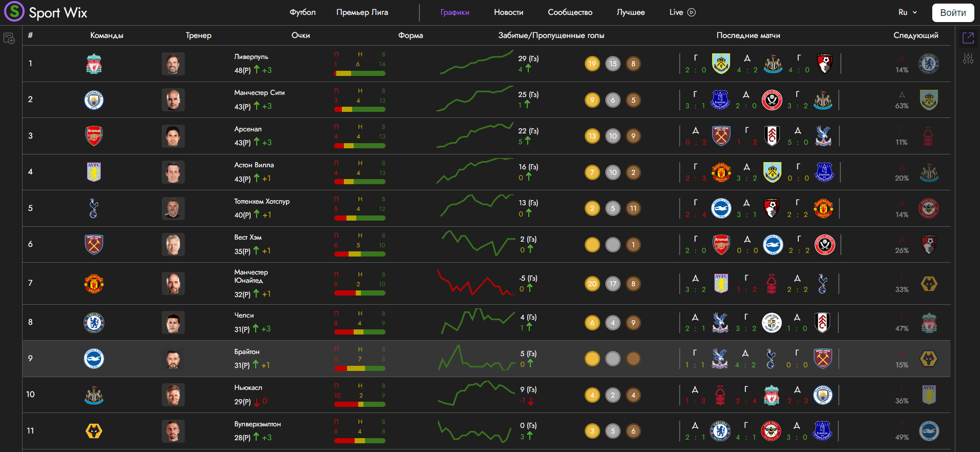Open the Премьер Лига section
The height and width of the screenshot is (452, 980).
[x=362, y=12]
